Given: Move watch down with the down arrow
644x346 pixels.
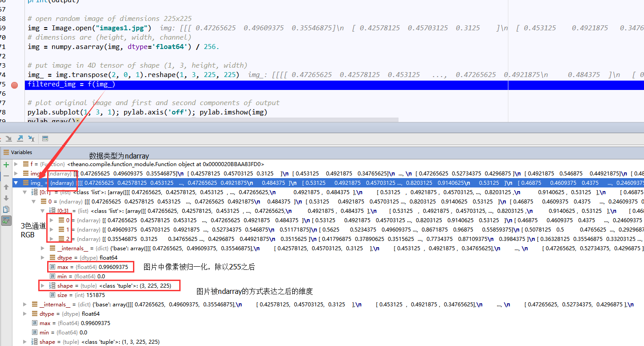Looking at the screenshot, I should pos(6,198).
